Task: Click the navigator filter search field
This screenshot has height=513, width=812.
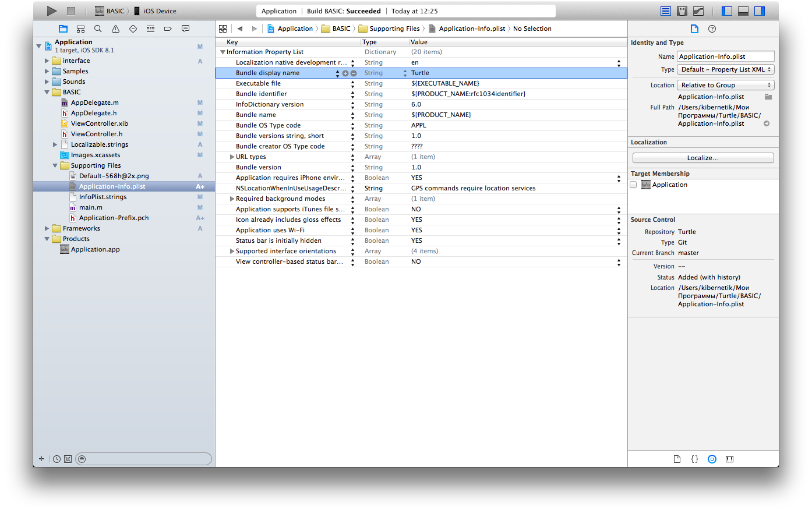Action: pyautogui.click(x=144, y=459)
